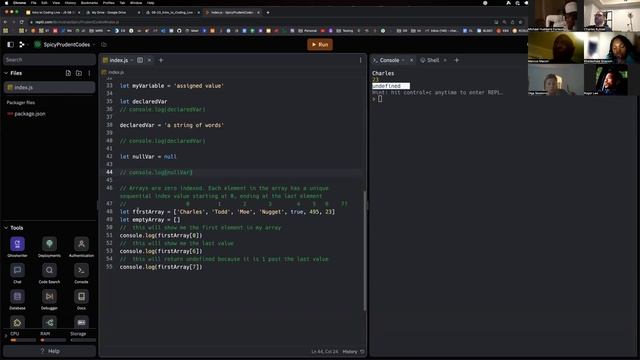The width and height of the screenshot is (640, 360).
Task: Open the Chrome History menu
Action: (x=70, y=3)
